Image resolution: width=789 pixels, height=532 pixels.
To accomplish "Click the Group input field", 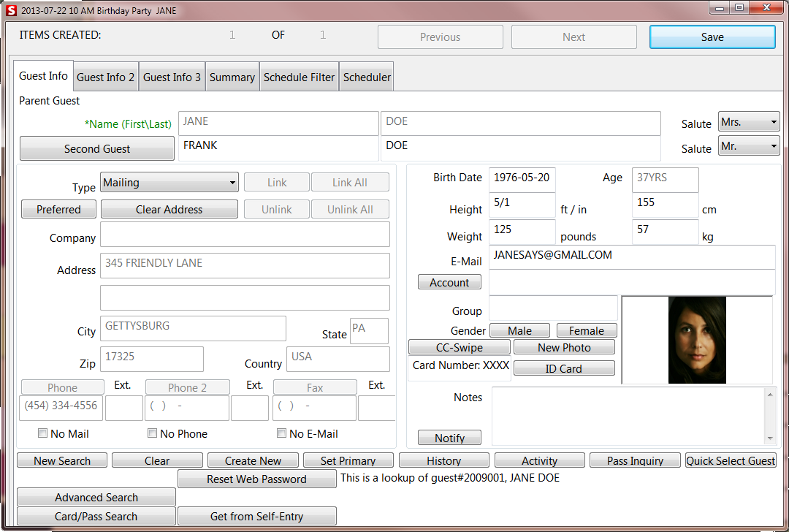I will [x=553, y=308].
